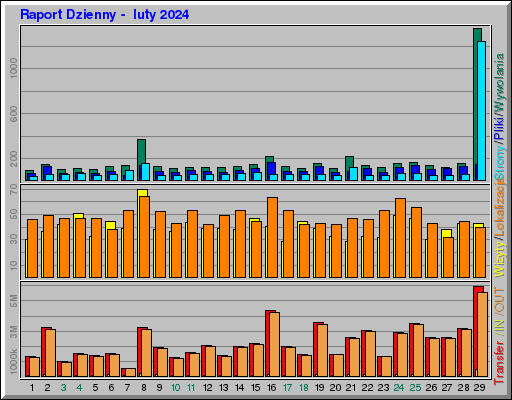Click the 'Wizyty' legend label
The width and height of the screenshot is (512, 400).
point(500,259)
